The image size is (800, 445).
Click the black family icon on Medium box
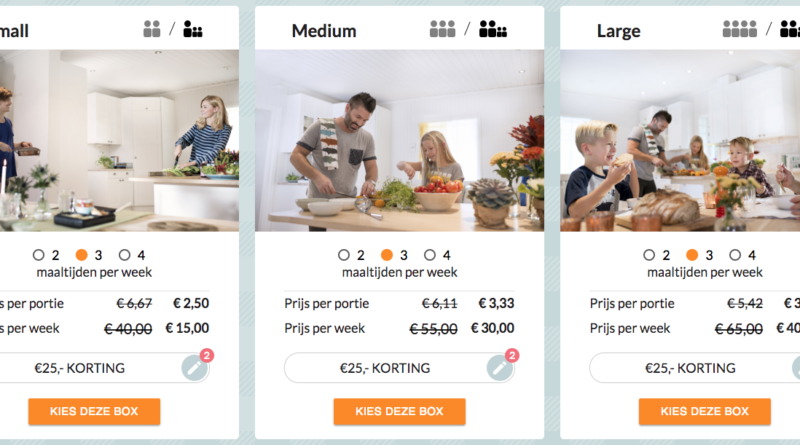493,30
